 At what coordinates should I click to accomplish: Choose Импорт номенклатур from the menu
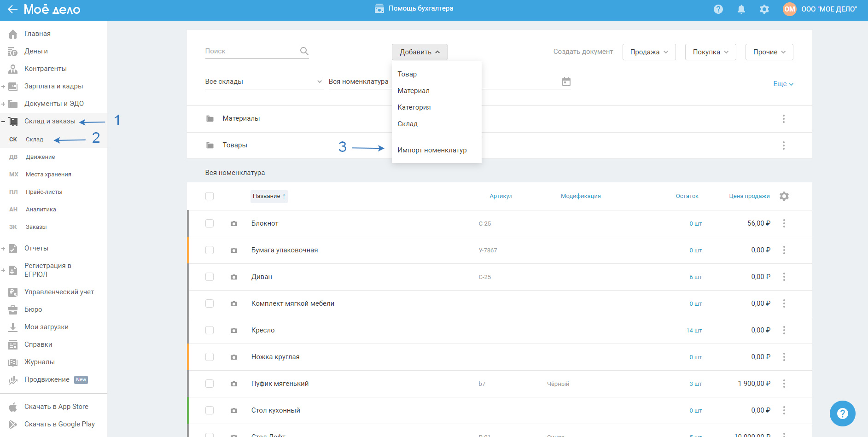click(432, 150)
